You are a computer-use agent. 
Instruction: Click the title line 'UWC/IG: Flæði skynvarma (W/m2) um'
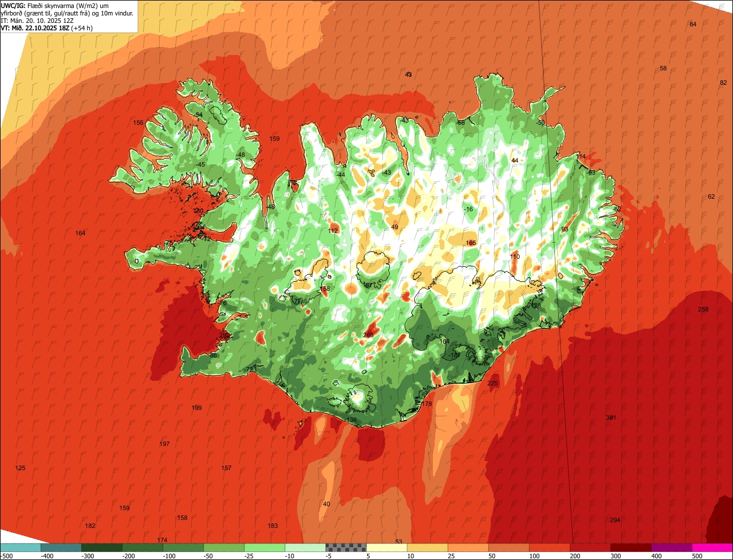pyautogui.click(x=55, y=5)
